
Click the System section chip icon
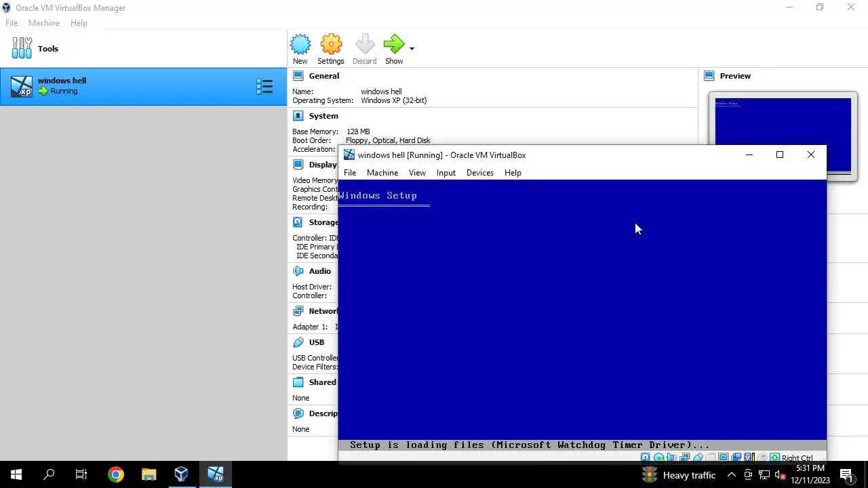(298, 116)
